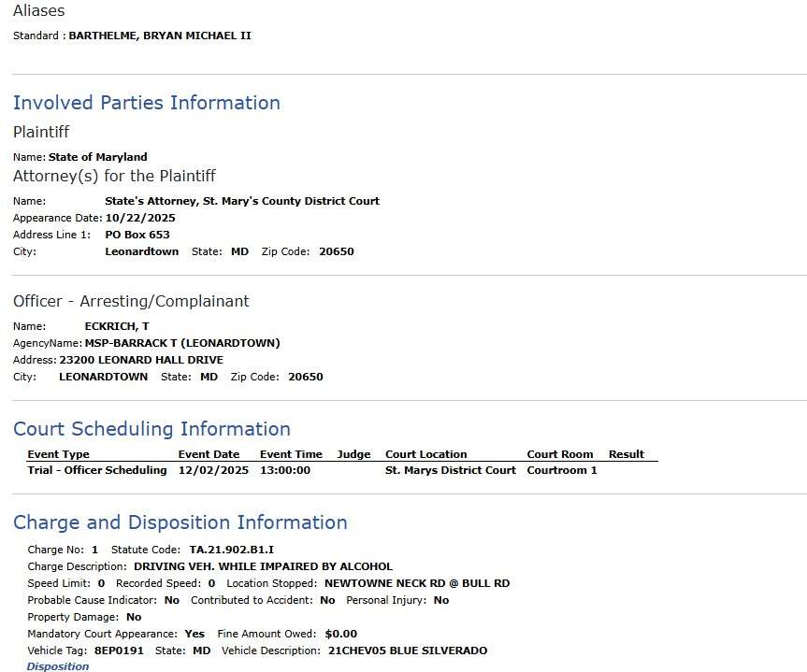Screen dimensions: 807x672
Task: Select the Trial - Officer Scheduling entry
Action: click(97, 470)
